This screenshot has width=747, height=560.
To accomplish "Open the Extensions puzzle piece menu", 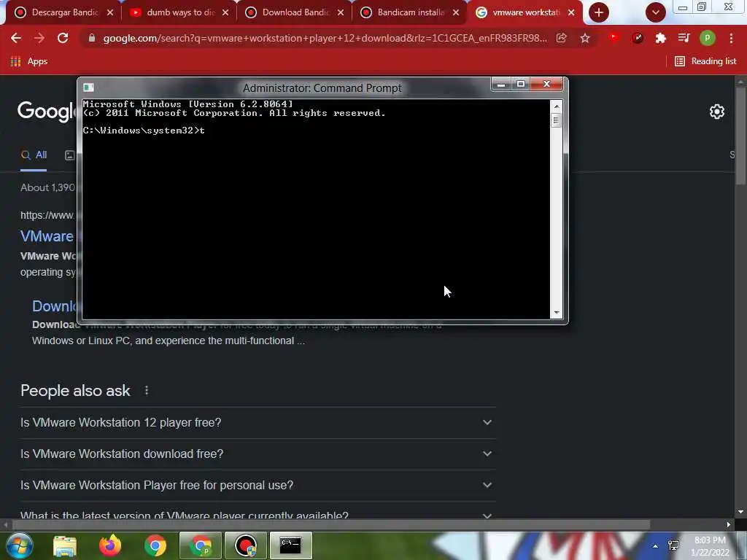I will pos(661,38).
